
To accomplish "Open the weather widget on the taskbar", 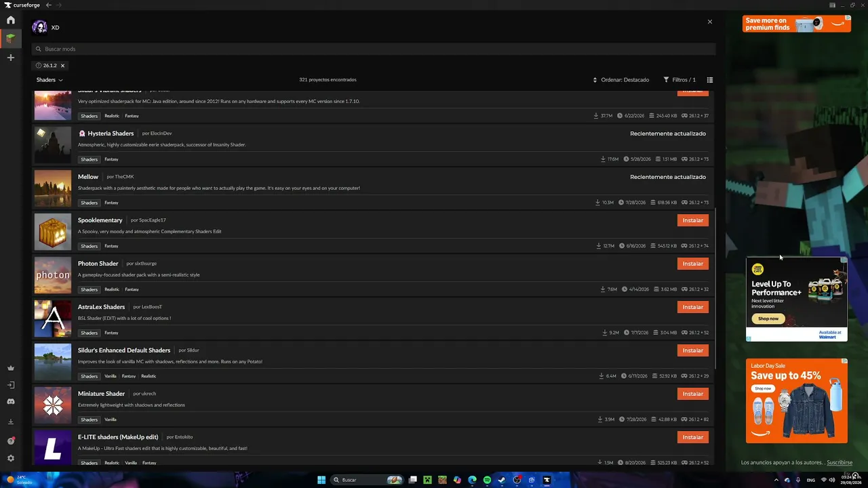I will (x=18, y=480).
